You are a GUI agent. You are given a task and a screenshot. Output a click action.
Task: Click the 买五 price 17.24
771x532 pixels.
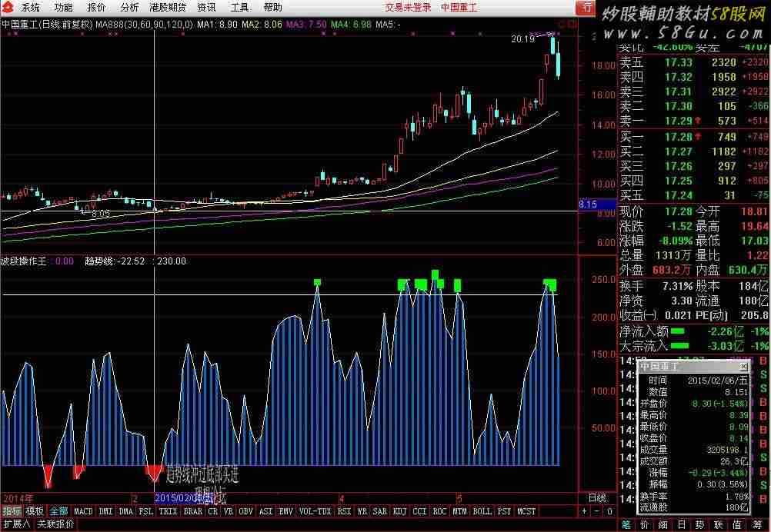[679, 195]
